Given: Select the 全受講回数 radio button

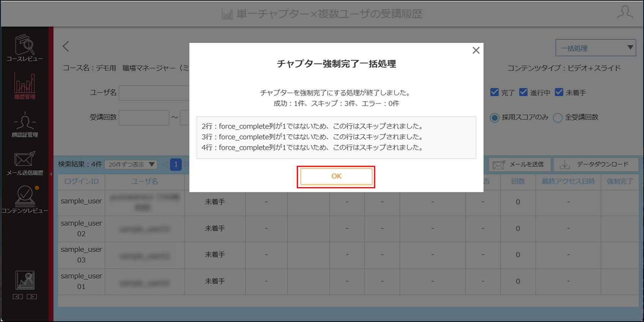Looking at the screenshot, I should (557, 118).
